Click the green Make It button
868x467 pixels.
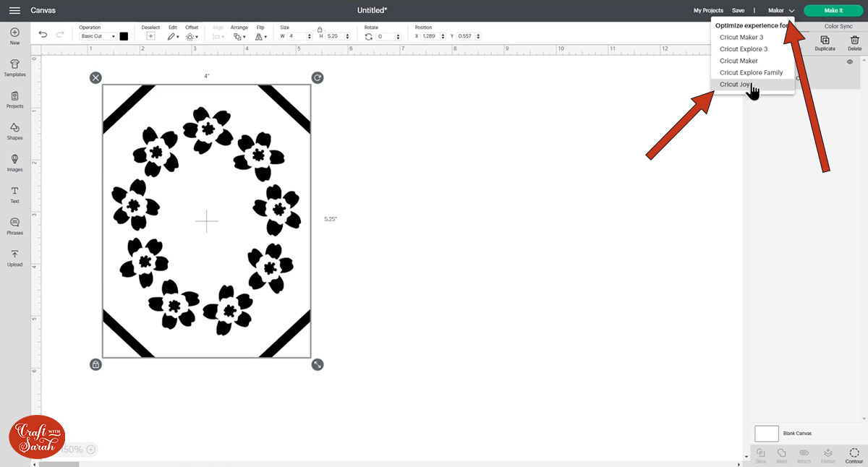click(x=833, y=11)
